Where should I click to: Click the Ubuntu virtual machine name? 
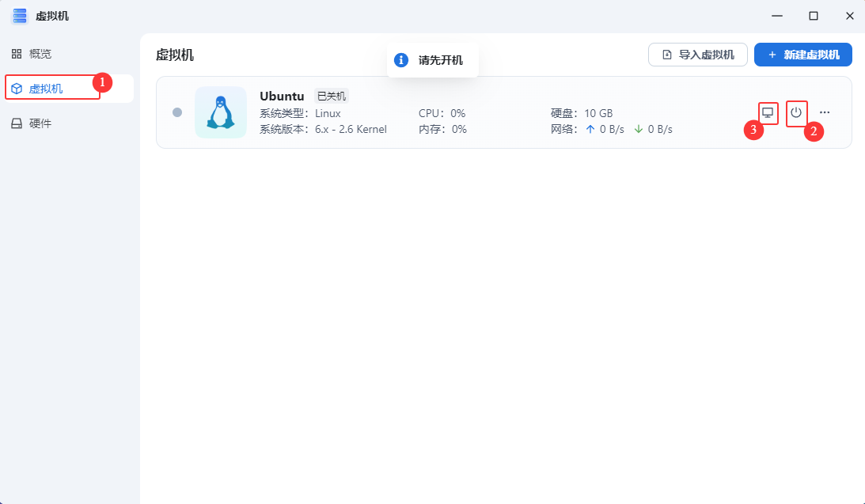[x=282, y=96]
